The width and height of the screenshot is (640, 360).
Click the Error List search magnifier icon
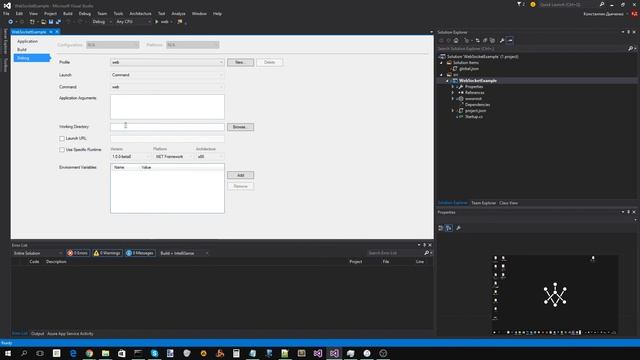point(426,253)
